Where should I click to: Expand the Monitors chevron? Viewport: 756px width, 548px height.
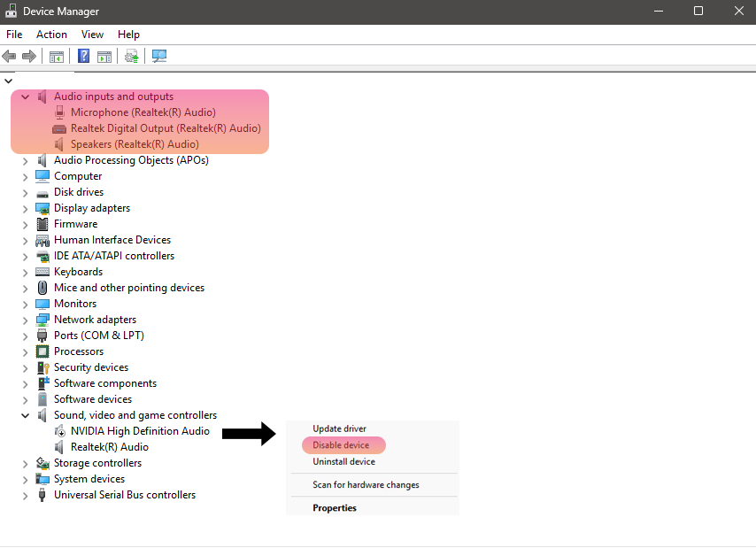tap(25, 305)
